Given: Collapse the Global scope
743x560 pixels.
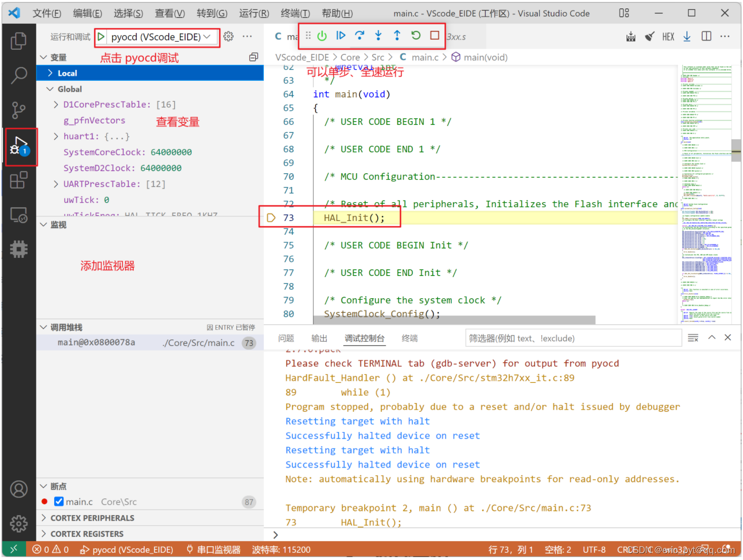Looking at the screenshot, I should (x=50, y=89).
